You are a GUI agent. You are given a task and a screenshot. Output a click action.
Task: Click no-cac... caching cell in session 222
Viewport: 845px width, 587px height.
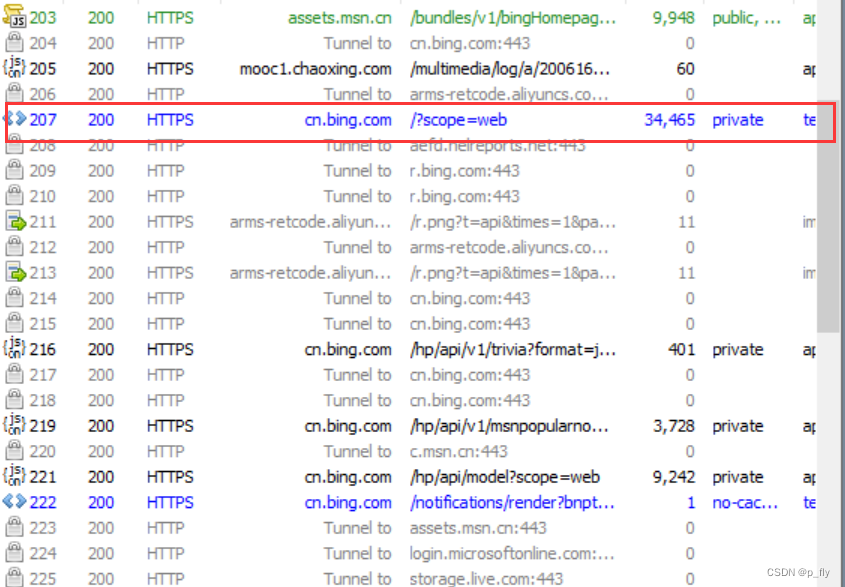(x=745, y=503)
